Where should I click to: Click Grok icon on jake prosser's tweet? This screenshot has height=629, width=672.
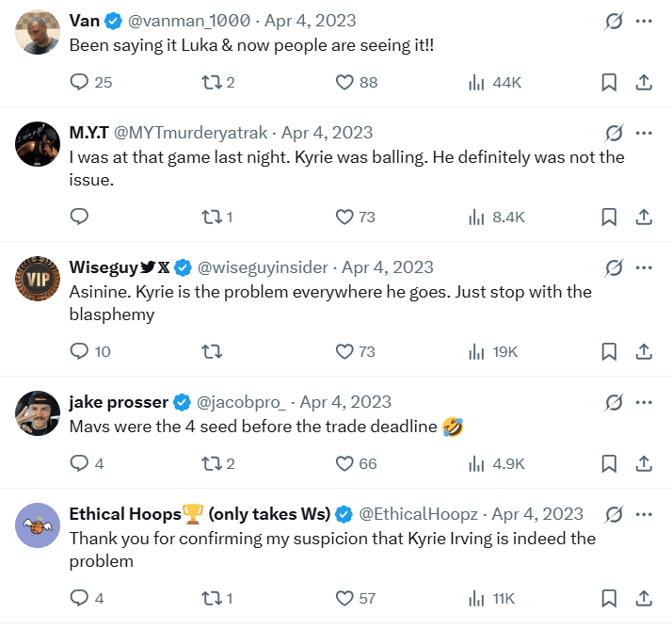pos(614,402)
